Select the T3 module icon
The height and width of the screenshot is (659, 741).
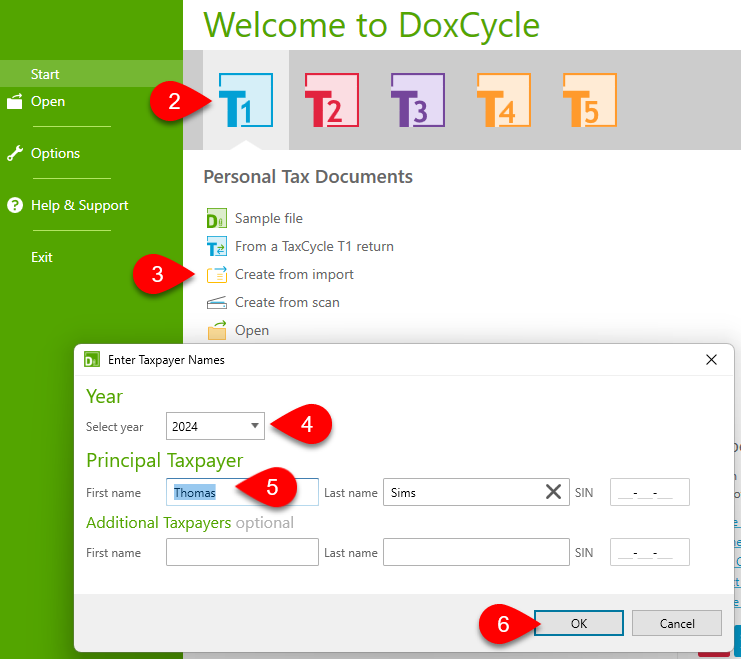pyautogui.click(x=418, y=100)
